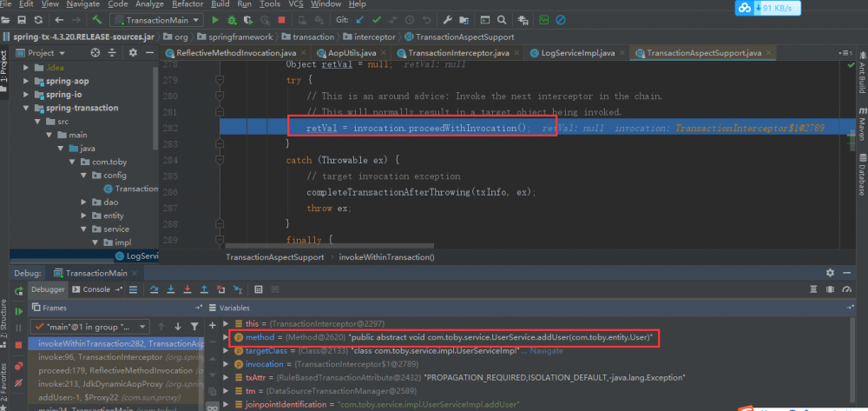The height and width of the screenshot is (411, 868).
Task: Expand the spring-aop module in Project tree
Action: [x=27, y=81]
